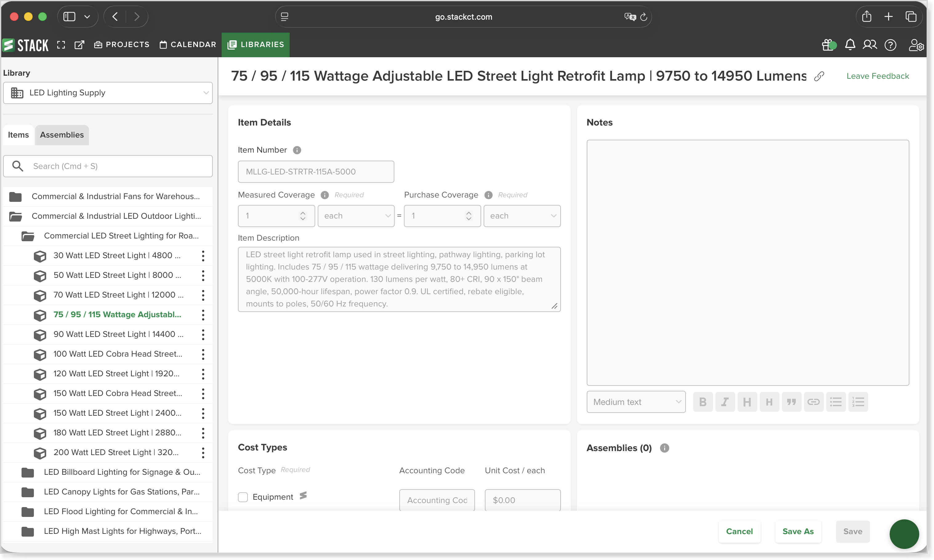The height and width of the screenshot is (560, 934).
Task: Insert a blockquote in Notes
Action: click(791, 402)
